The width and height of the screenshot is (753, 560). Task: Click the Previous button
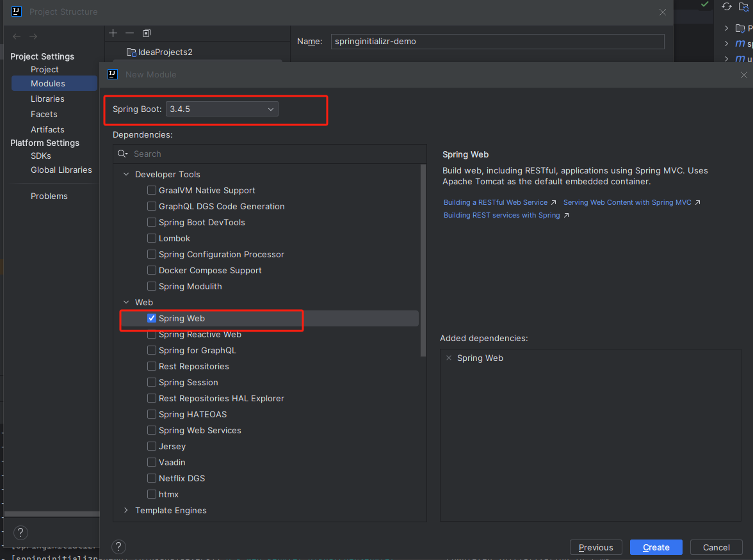click(x=596, y=547)
